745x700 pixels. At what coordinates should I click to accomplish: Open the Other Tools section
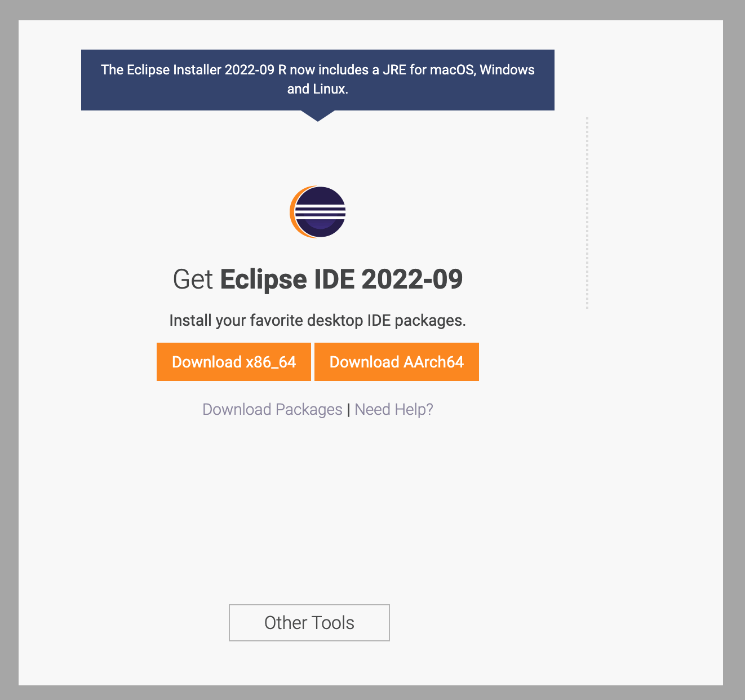[309, 623]
